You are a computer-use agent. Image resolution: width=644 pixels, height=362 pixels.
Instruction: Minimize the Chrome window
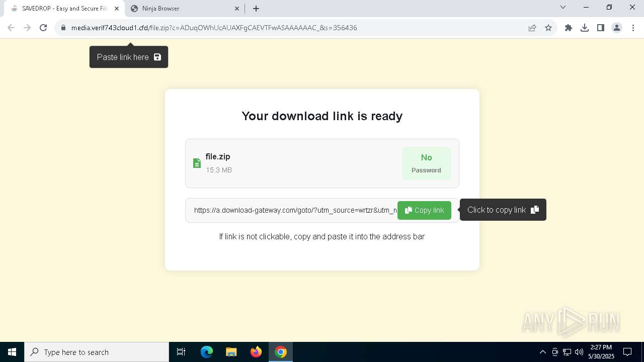586,8
